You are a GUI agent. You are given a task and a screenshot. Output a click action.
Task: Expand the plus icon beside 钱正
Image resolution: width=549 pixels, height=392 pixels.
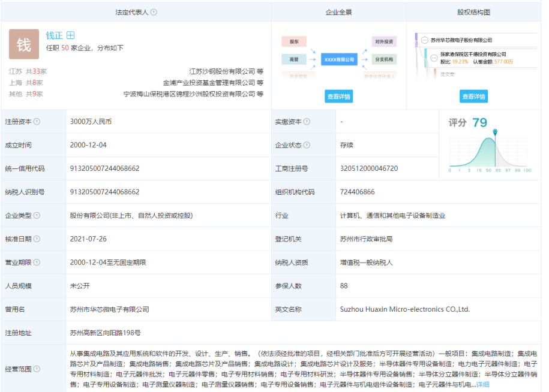click(x=70, y=35)
